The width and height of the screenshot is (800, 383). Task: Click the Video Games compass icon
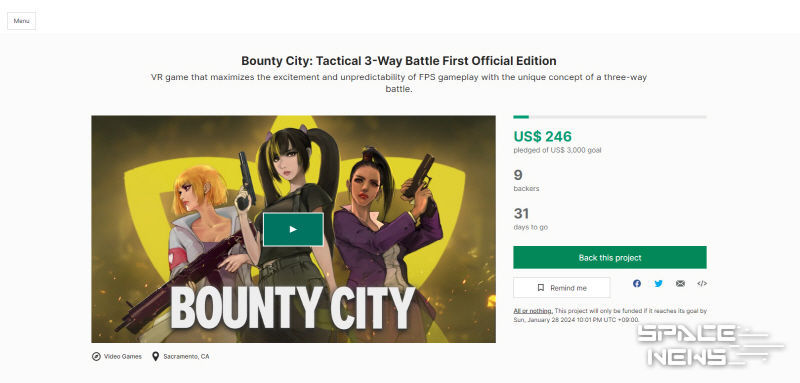click(x=96, y=356)
